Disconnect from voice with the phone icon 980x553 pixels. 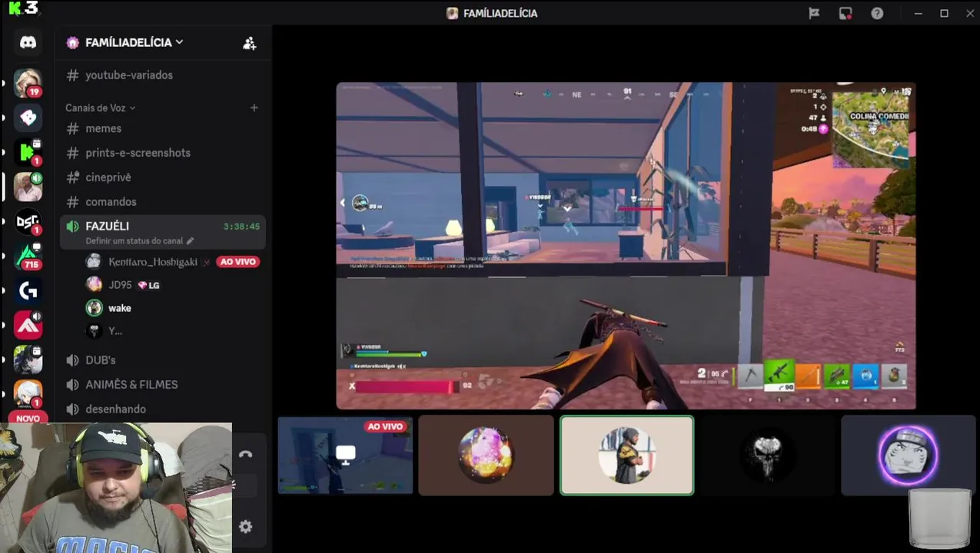[x=245, y=454]
